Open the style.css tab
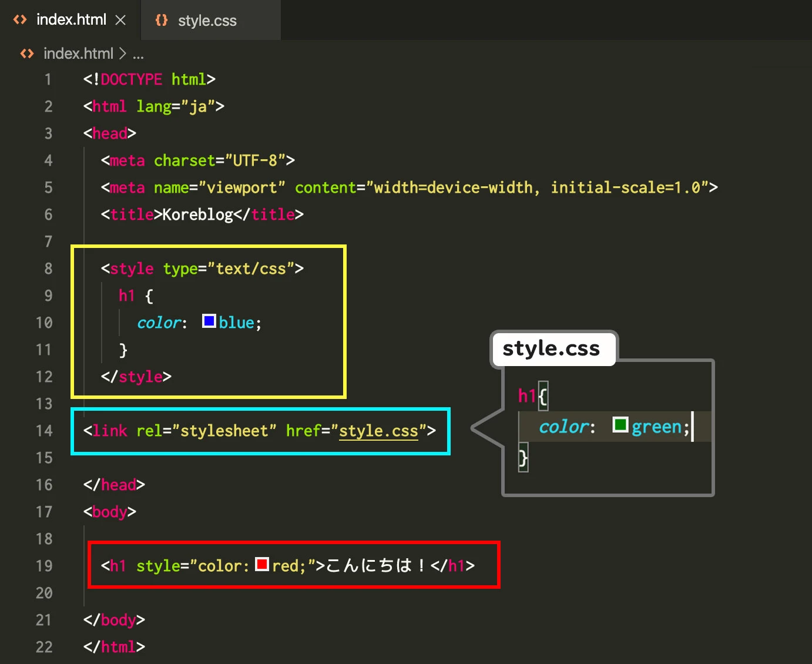This screenshot has width=812, height=664. tap(210, 20)
